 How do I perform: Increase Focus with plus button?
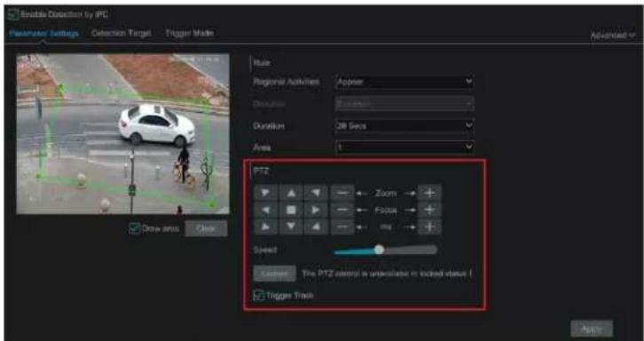[x=429, y=210]
